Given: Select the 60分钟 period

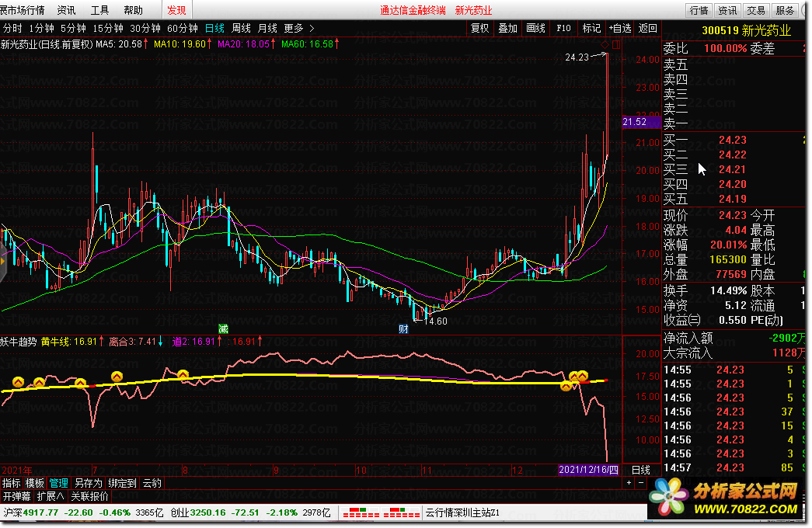Looking at the screenshot, I should (x=183, y=28).
